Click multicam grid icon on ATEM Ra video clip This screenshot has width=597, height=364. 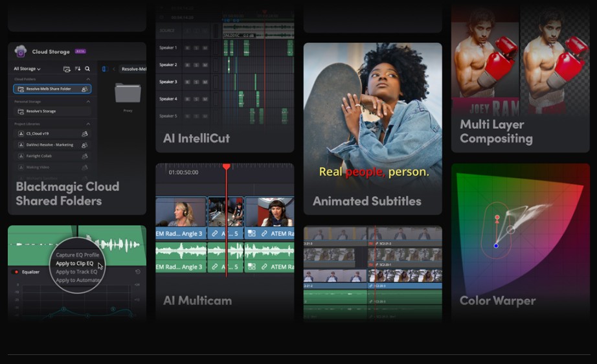tap(252, 234)
